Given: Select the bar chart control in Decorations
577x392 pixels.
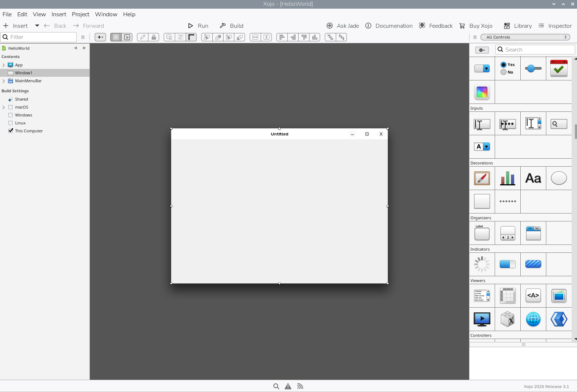Looking at the screenshot, I should tap(507, 178).
